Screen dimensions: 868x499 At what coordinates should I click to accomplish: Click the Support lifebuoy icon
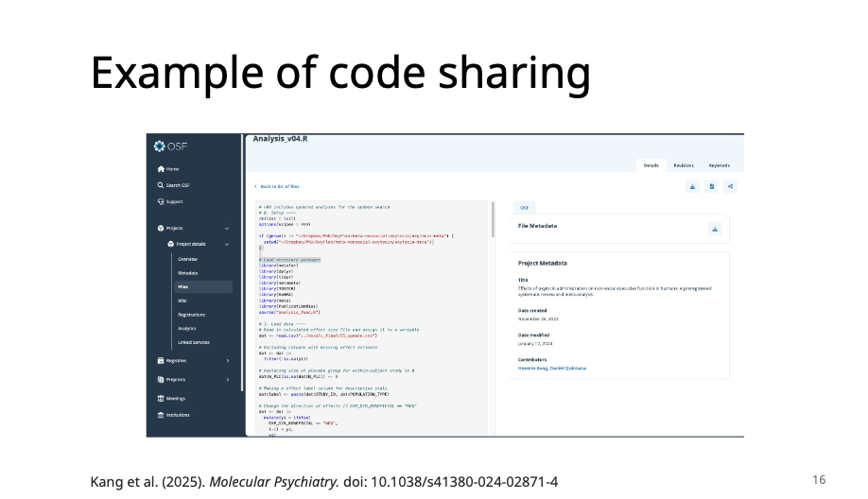[x=161, y=201]
